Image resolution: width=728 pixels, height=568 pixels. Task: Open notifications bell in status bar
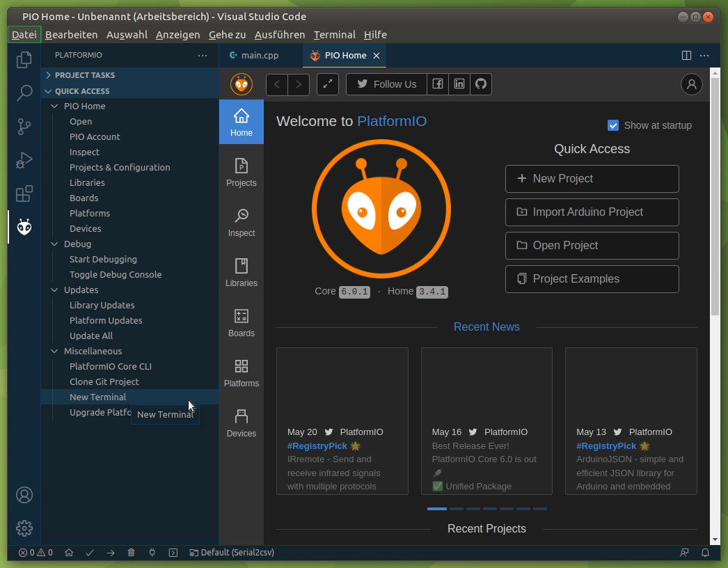[705, 553]
